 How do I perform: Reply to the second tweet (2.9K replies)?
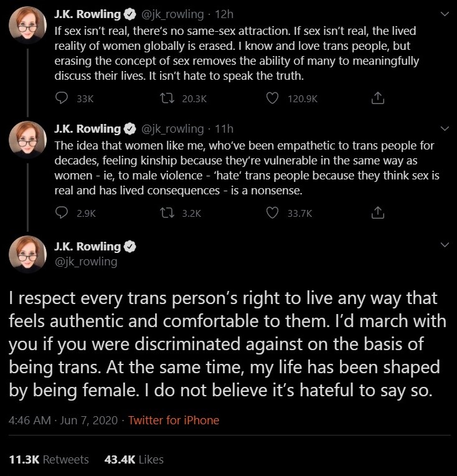(62, 213)
